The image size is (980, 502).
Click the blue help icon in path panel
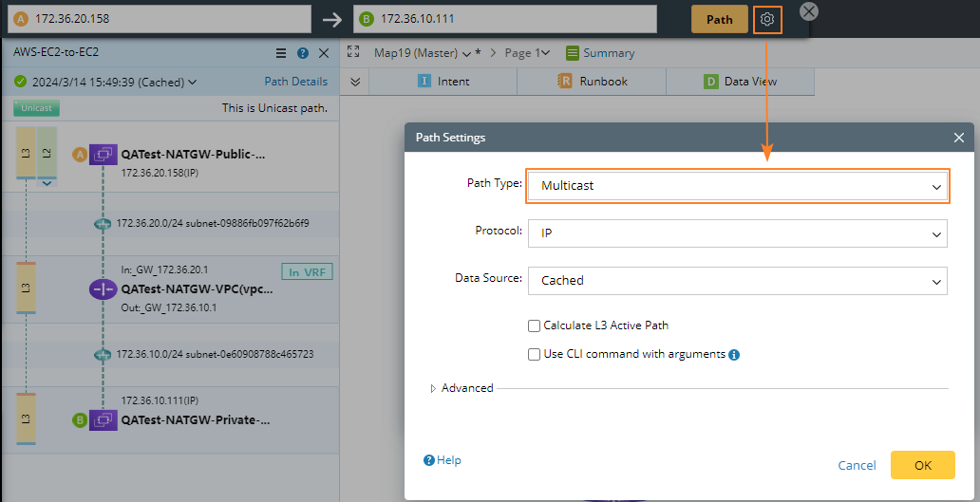[303, 53]
